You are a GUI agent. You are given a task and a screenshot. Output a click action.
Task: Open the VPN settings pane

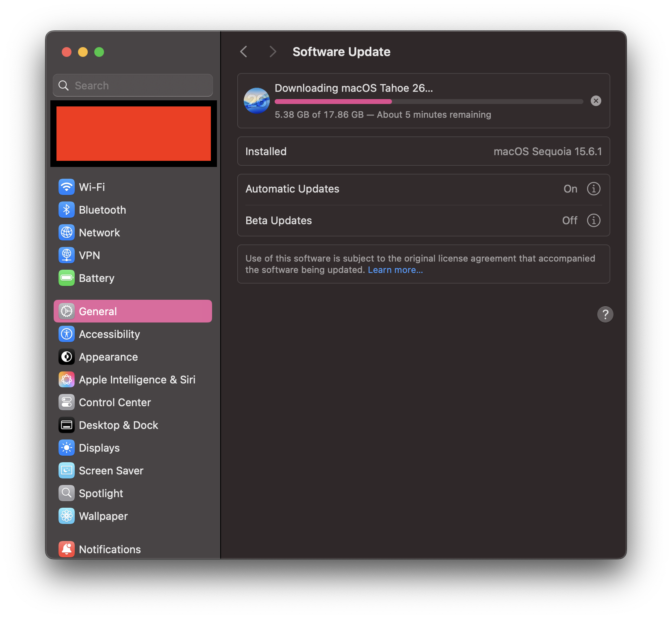point(89,255)
